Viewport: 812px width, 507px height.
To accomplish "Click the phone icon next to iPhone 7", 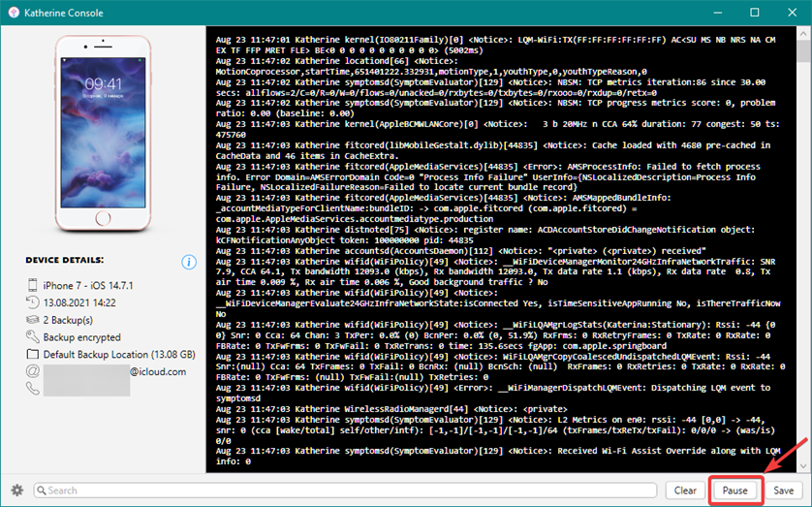I will coord(33,285).
